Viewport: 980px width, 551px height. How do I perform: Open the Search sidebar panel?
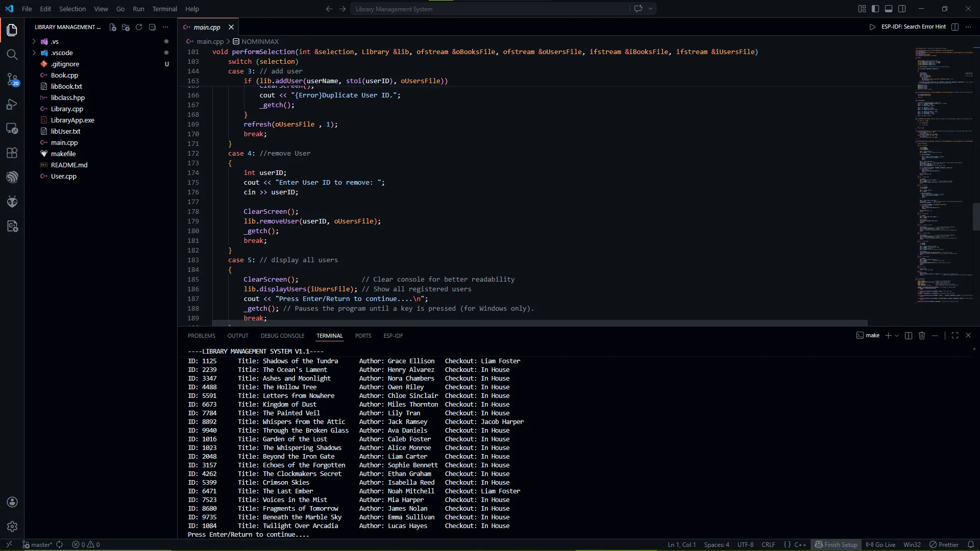(12, 55)
